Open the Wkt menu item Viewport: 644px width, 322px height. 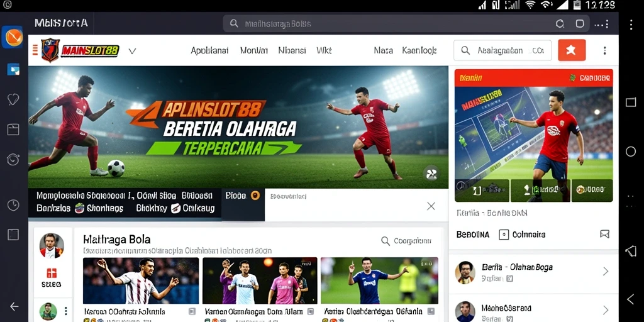[x=324, y=50]
